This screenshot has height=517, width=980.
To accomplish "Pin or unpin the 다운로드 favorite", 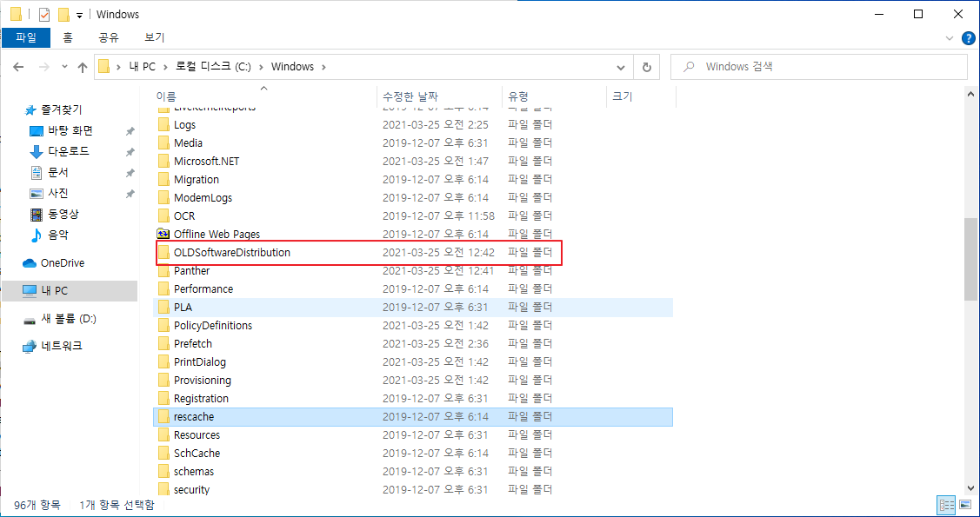I will click(x=129, y=151).
